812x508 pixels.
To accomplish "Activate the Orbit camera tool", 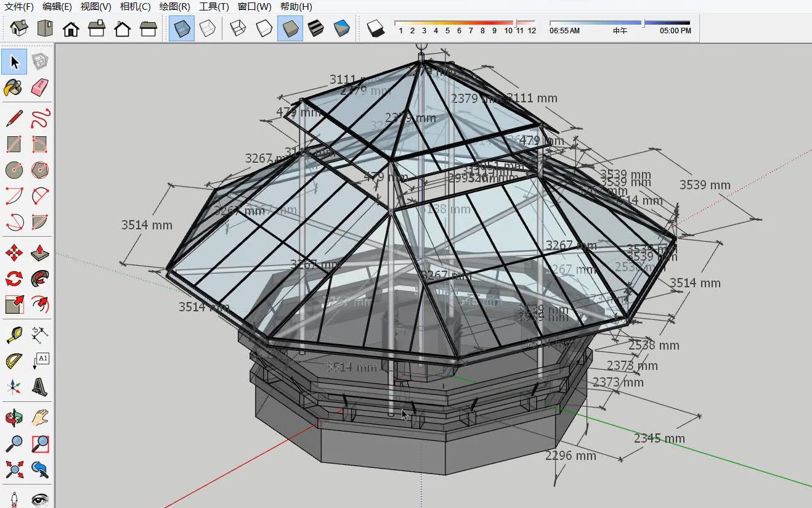I will [14, 417].
